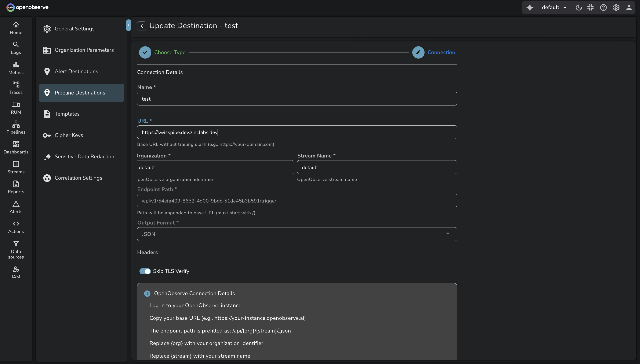The image size is (640, 364).
Task: Toggle dark mode with the moon icon
Action: tap(578, 7)
